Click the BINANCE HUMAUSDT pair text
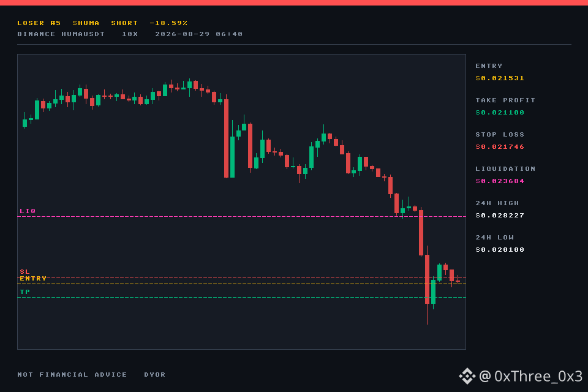Screen dimensions: 588x392 pos(61,34)
